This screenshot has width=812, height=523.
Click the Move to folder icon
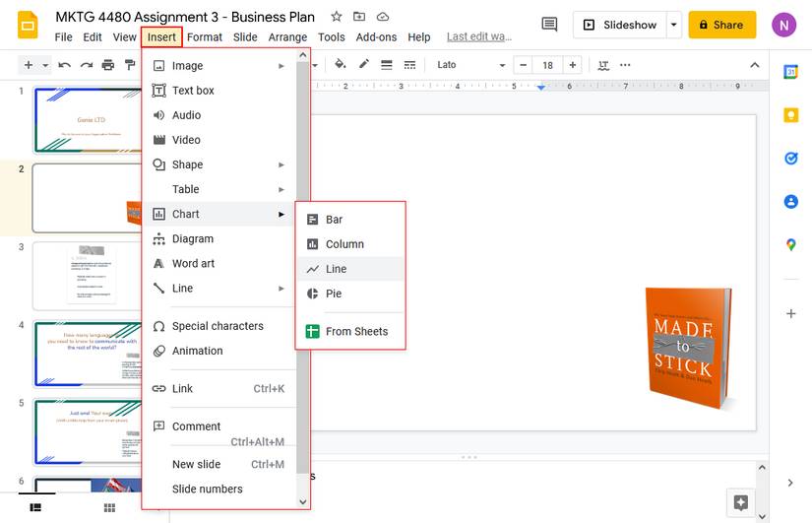tap(359, 17)
